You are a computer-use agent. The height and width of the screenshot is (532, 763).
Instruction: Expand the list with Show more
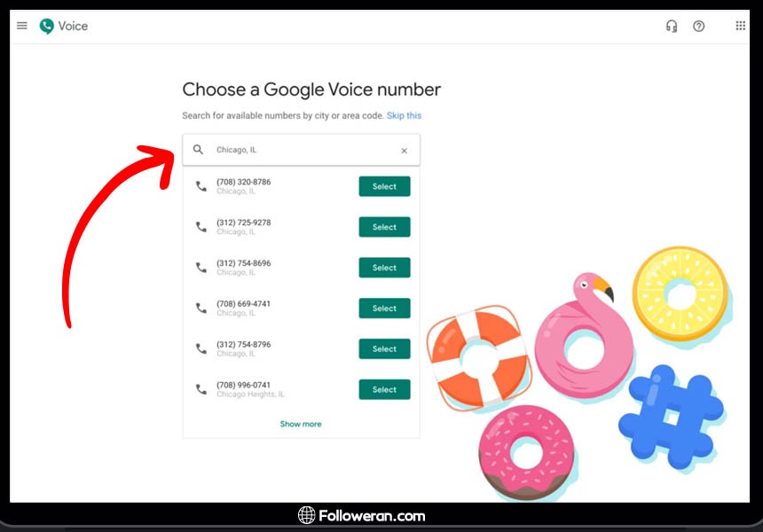(x=301, y=424)
